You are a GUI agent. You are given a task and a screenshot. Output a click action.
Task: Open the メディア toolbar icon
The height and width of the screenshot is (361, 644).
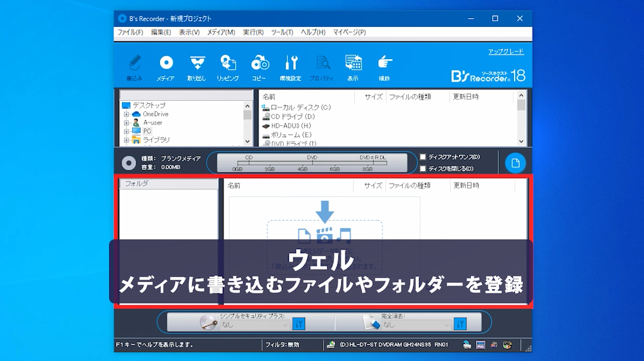click(166, 67)
